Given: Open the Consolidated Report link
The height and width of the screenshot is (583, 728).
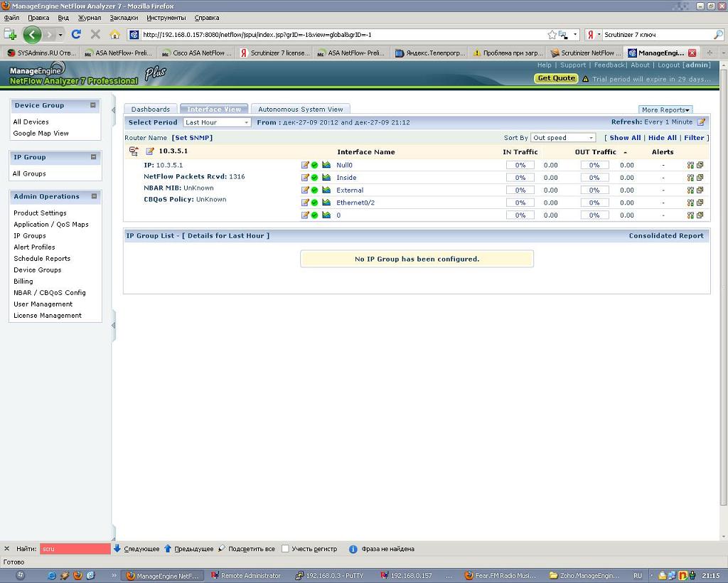Looking at the screenshot, I should [666, 236].
